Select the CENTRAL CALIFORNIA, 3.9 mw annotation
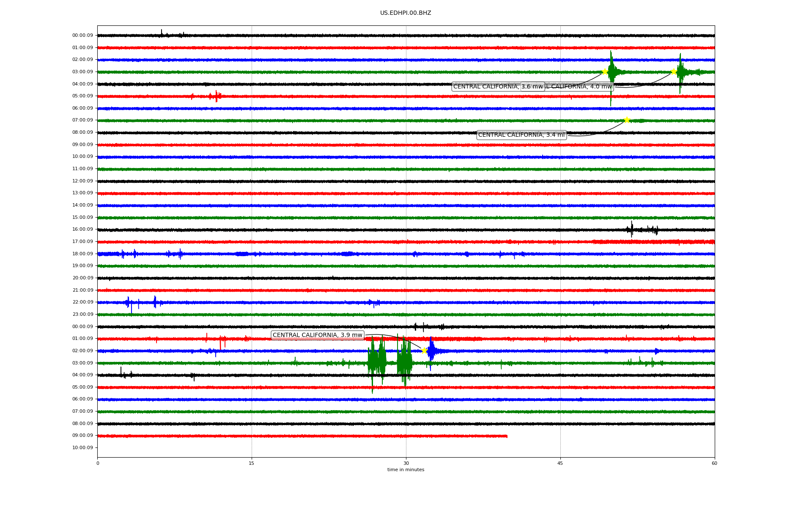Viewport: 812px width, 508px height. (317, 335)
